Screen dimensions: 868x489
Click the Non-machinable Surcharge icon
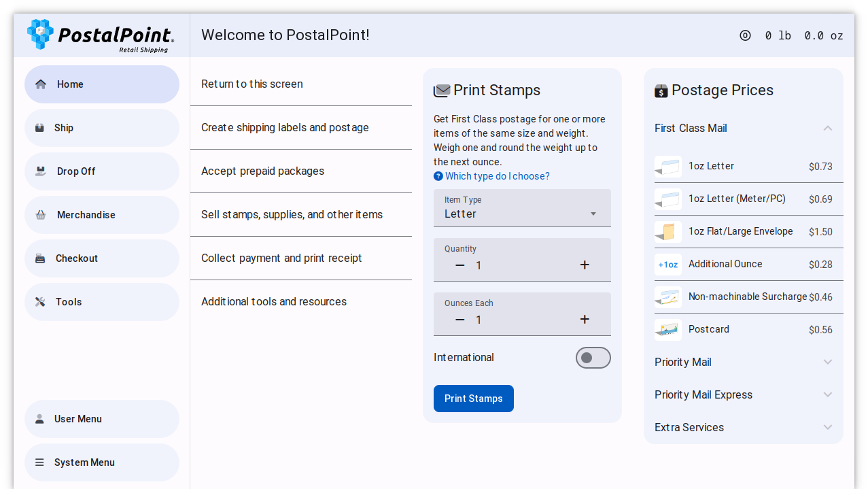(667, 297)
